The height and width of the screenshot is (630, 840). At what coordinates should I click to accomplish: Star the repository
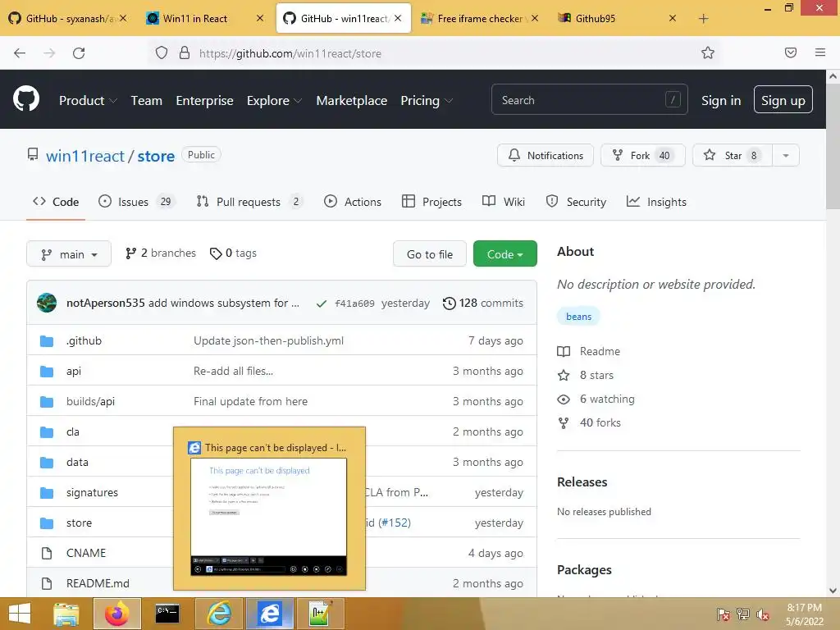click(x=732, y=155)
